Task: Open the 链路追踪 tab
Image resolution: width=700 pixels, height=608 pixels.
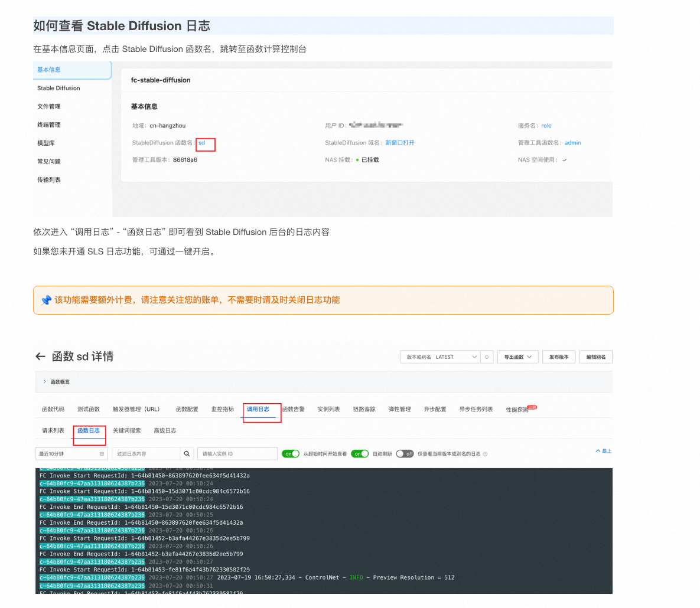Action: click(x=364, y=409)
